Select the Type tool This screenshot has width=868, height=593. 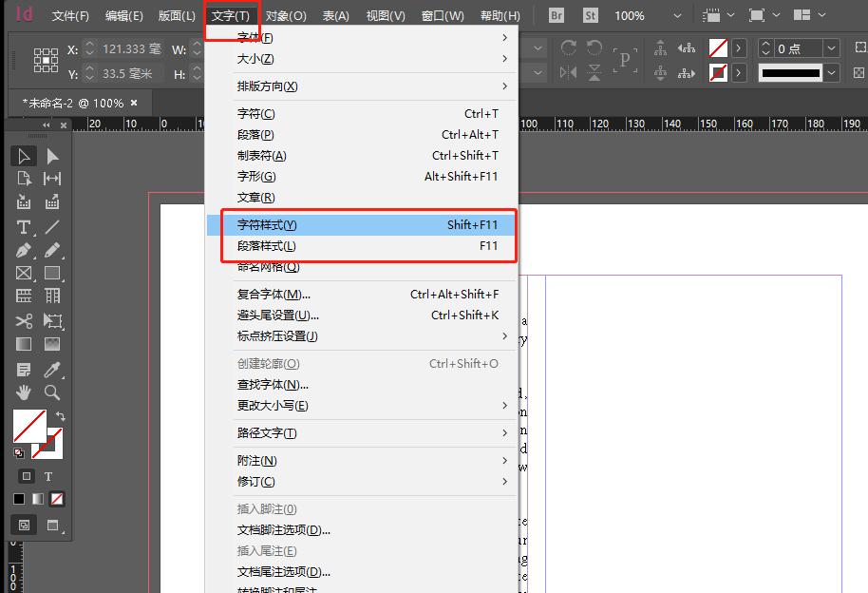click(24, 227)
